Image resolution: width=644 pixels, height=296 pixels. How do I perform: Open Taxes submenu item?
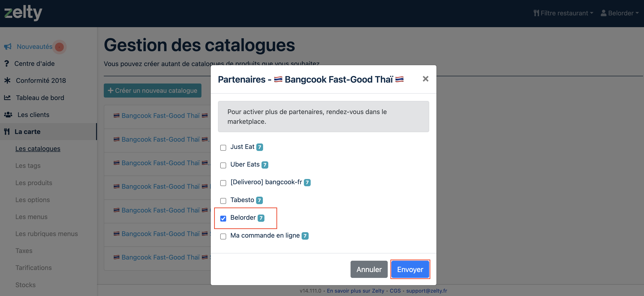(24, 251)
